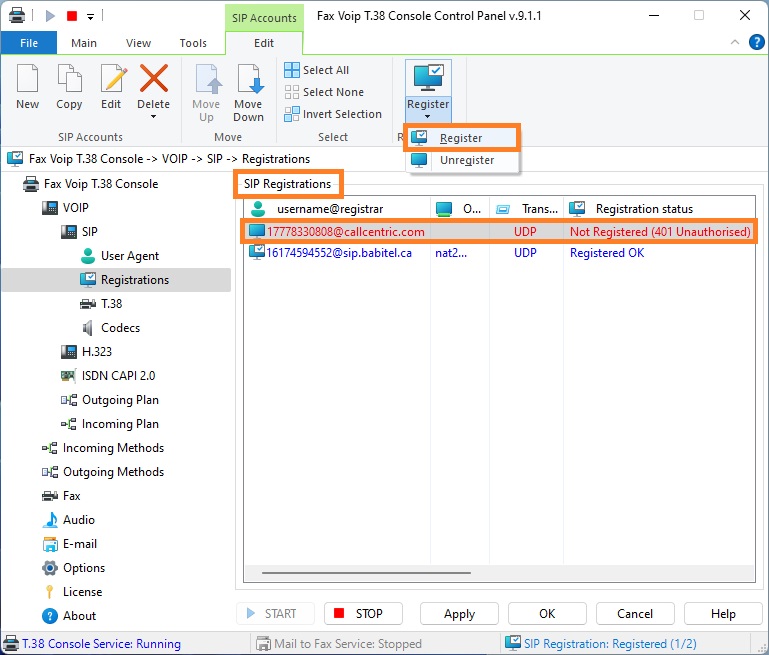Select H.323 in the tree
Image resolution: width=769 pixels, height=655 pixels.
[x=86, y=352]
